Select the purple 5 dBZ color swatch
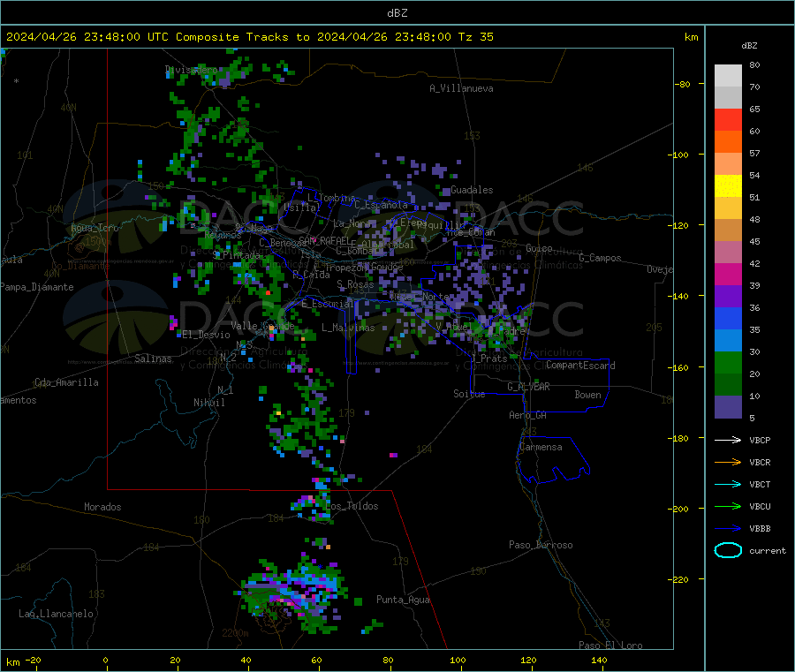 (728, 407)
